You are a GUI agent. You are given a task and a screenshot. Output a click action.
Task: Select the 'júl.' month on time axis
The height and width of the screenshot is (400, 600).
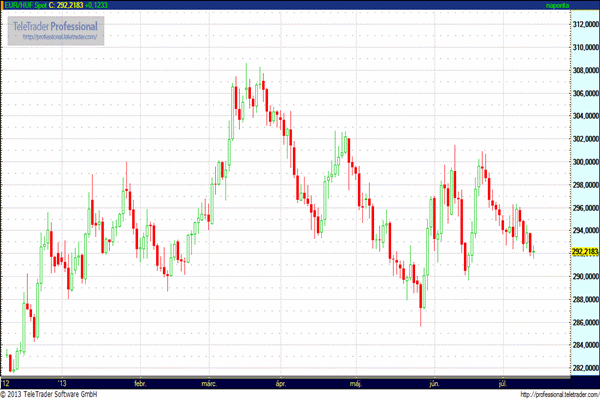(503, 382)
